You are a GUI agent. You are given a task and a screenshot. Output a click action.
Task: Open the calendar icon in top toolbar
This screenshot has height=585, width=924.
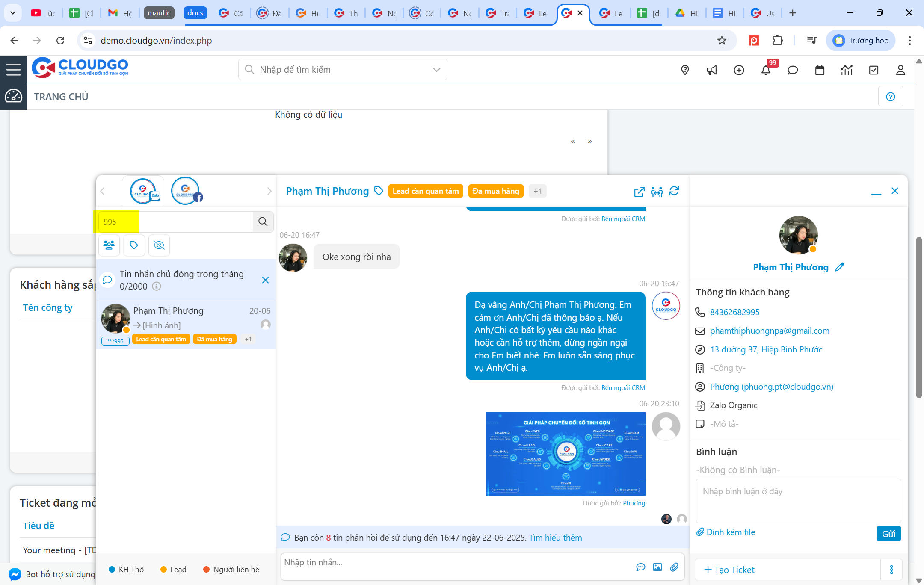coord(820,70)
